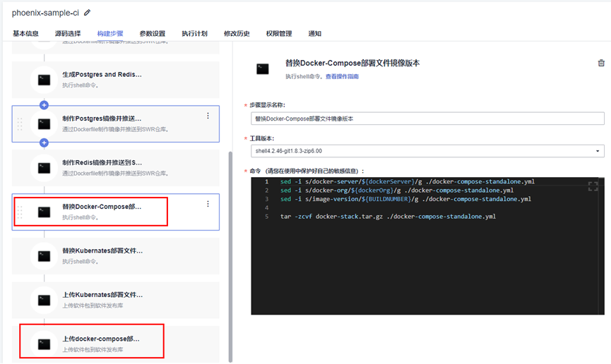Click the tar -zcvf docker-stack.tar.gz line
The width and height of the screenshot is (611, 364).
click(388, 217)
